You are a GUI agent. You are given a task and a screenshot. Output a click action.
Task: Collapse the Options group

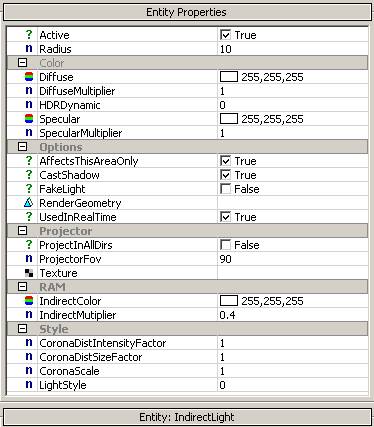22,147
